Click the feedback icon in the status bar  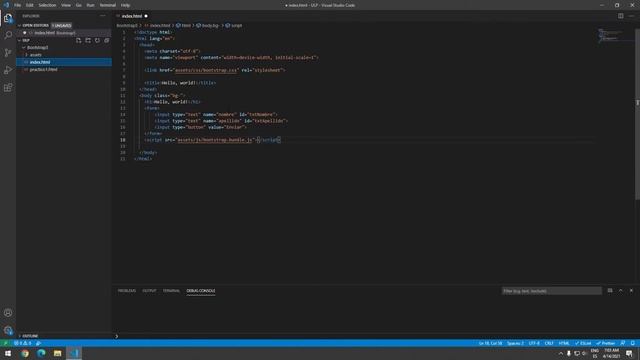pos(622,343)
